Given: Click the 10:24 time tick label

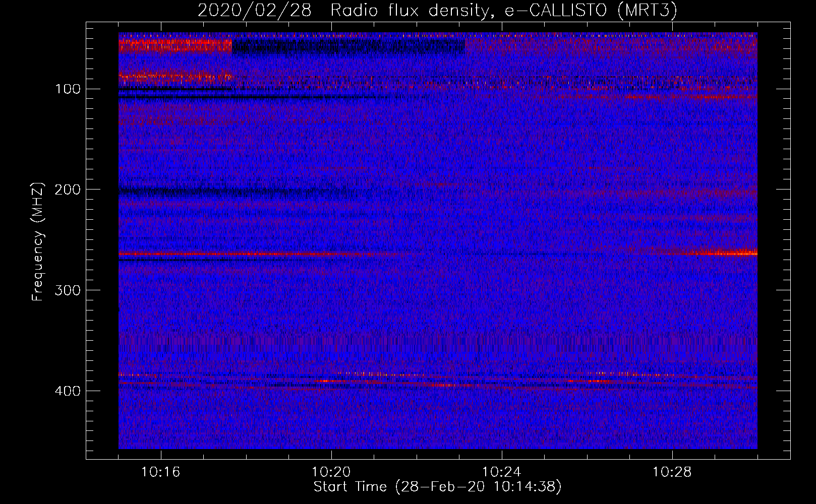Looking at the screenshot, I should [x=502, y=472].
